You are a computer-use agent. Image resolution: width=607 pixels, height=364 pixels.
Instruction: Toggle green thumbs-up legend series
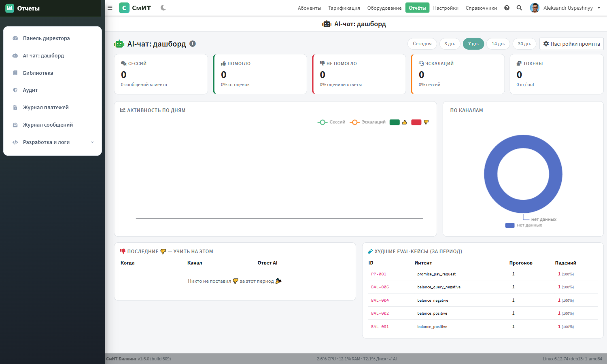point(398,122)
